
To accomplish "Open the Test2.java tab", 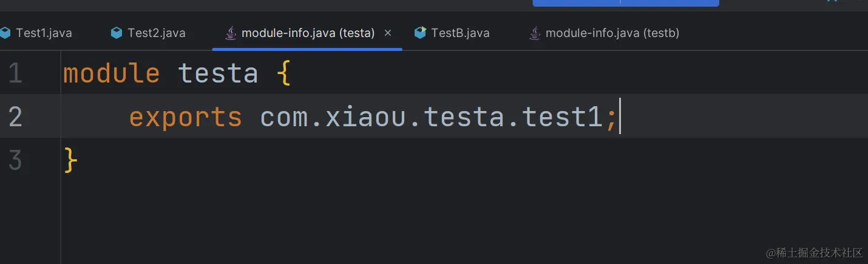I will tap(156, 33).
